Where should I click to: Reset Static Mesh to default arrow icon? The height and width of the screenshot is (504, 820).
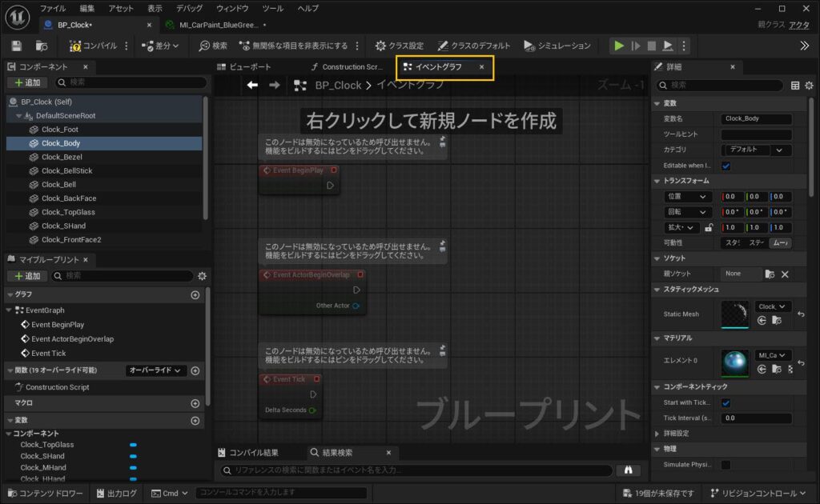coord(801,314)
